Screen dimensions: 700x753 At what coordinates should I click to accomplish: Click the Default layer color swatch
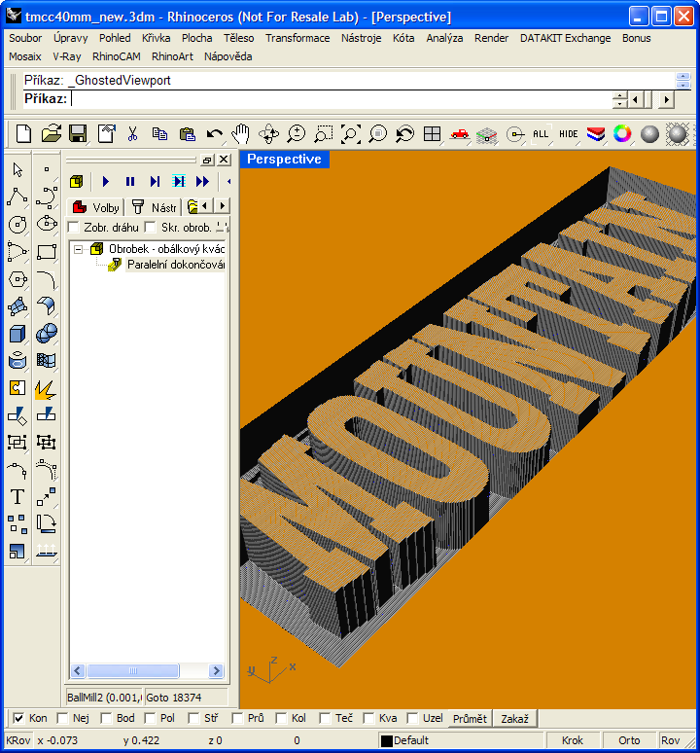pyautogui.click(x=386, y=741)
